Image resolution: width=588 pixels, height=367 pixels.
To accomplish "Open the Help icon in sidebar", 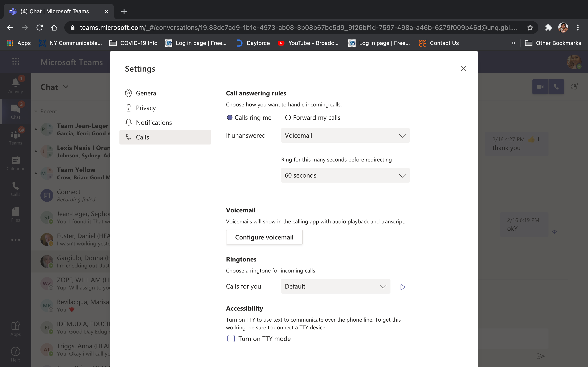I will (16, 354).
